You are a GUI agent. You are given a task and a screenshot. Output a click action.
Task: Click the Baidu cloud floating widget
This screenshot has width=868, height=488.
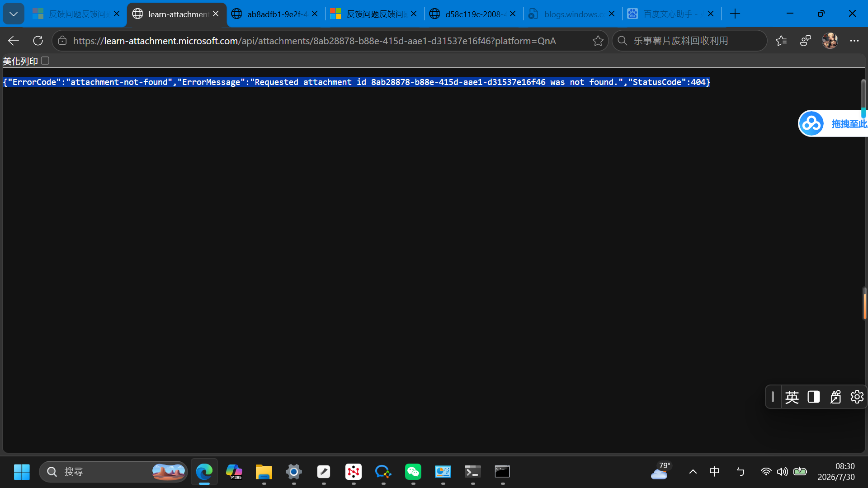click(833, 123)
